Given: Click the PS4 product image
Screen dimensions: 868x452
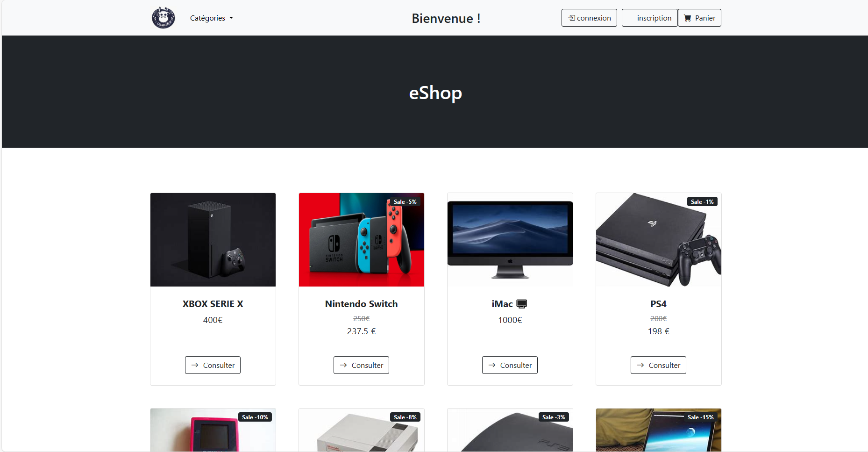Looking at the screenshot, I should (659, 240).
